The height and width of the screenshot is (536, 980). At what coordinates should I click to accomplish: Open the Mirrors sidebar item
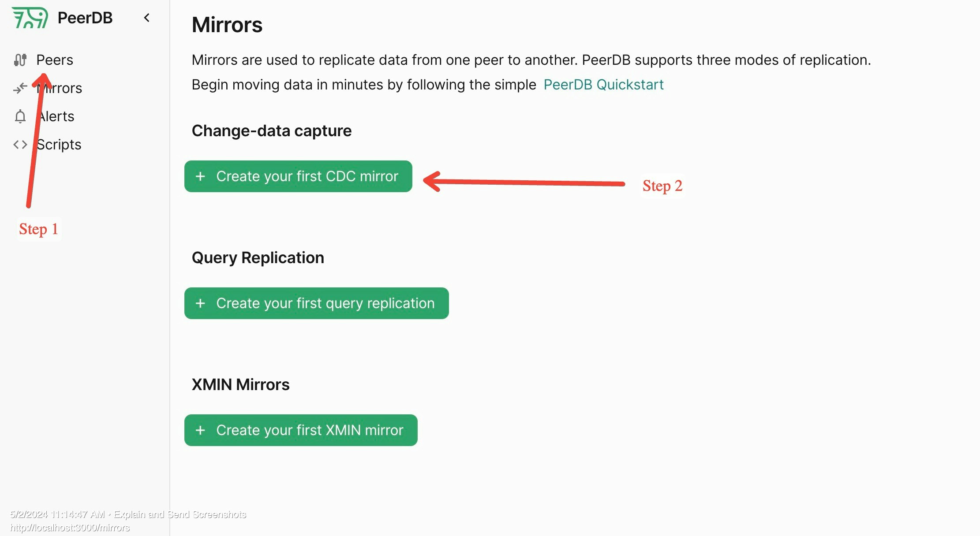pyautogui.click(x=59, y=88)
